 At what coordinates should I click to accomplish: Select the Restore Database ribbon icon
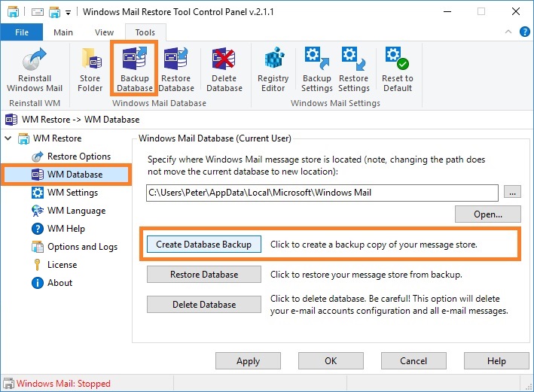(176, 70)
